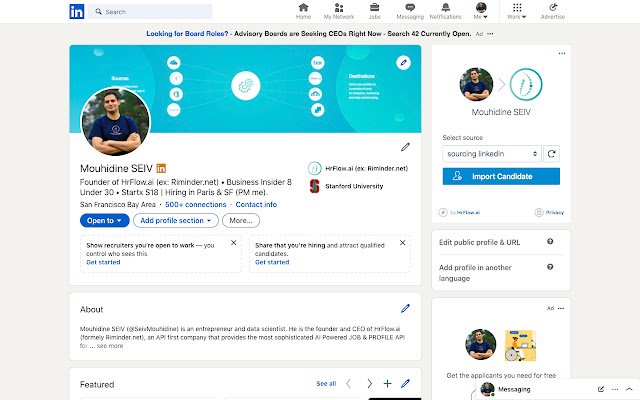
Task: Focus the LinkedIn search field
Action: [150, 12]
